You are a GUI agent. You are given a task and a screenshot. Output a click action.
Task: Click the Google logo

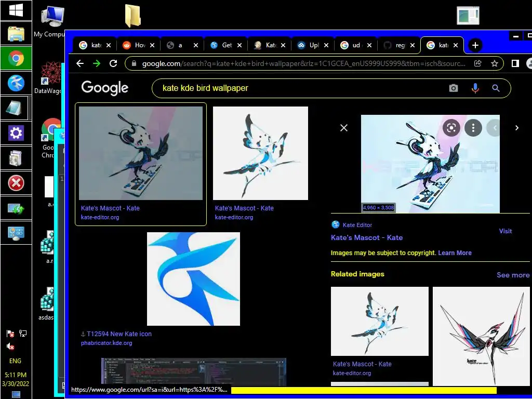coord(104,88)
